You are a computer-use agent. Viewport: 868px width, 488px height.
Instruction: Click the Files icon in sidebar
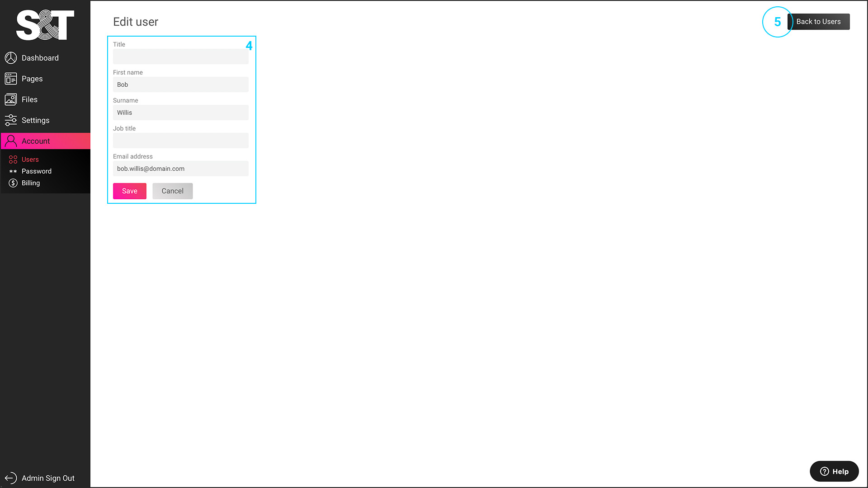point(11,99)
